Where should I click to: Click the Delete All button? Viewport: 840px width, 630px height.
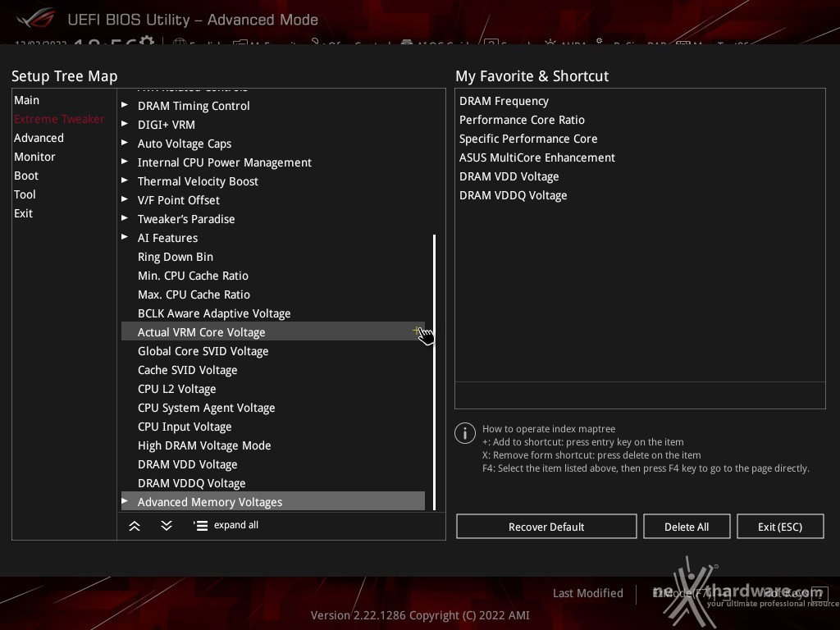pyautogui.click(x=687, y=527)
